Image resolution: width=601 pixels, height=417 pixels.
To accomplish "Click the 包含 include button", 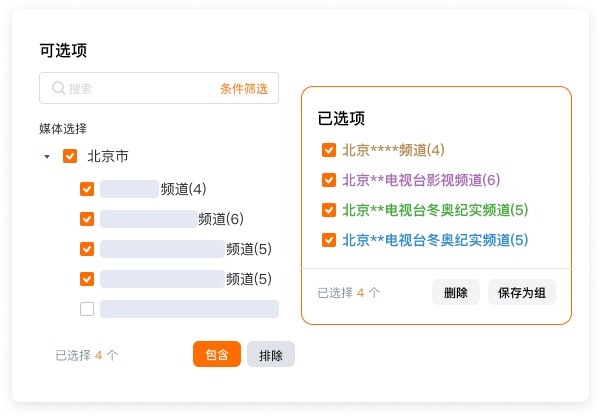I will (x=217, y=354).
